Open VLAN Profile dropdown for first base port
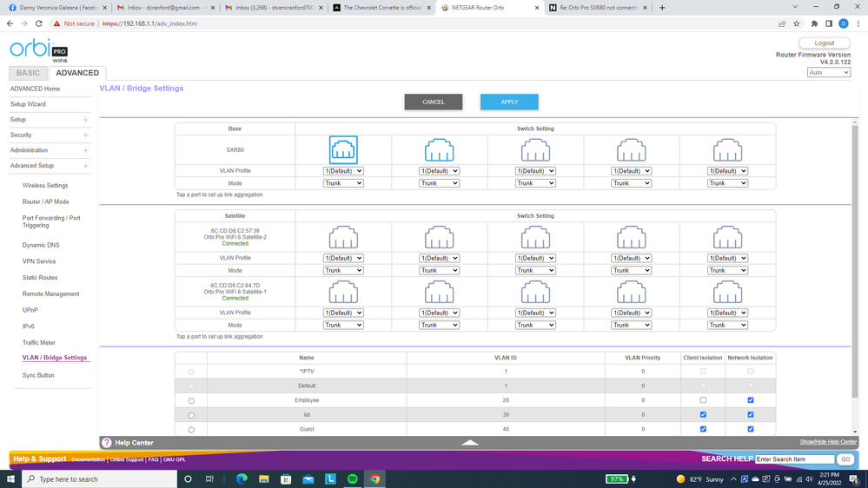The width and height of the screenshot is (868, 488). (x=343, y=171)
